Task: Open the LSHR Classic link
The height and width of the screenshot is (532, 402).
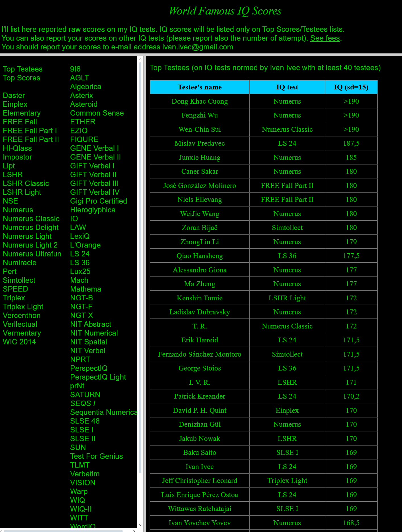Action: coord(26,183)
